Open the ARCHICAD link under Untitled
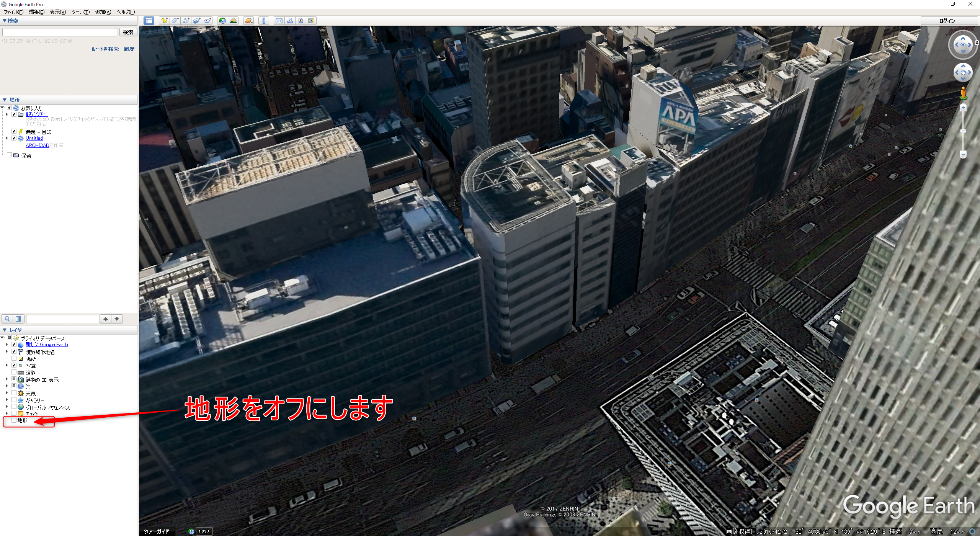 tap(37, 145)
